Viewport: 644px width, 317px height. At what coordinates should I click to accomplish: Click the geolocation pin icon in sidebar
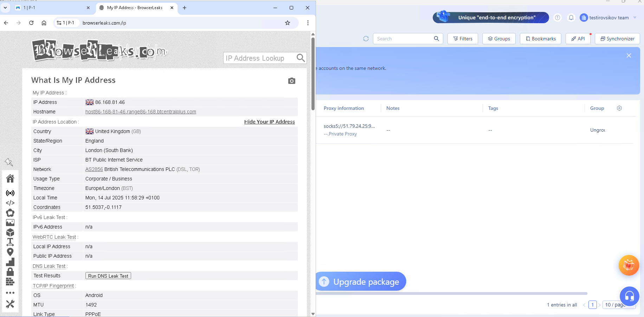point(10,252)
